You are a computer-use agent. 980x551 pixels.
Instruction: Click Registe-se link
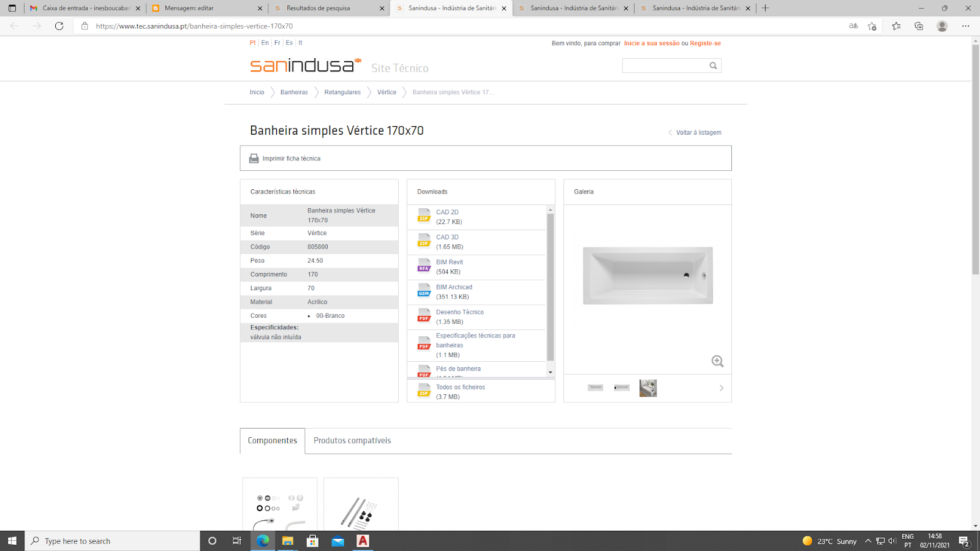[705, 43]
